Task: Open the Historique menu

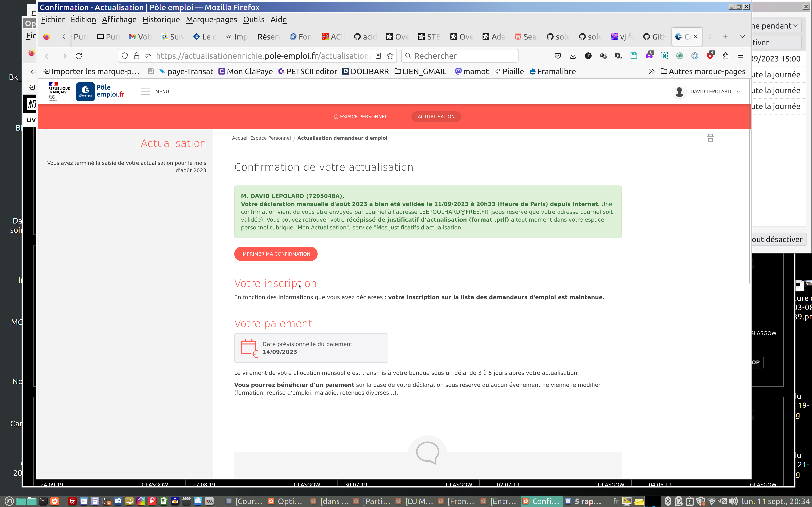Action: pyautogui.click(x=161, y=19)
